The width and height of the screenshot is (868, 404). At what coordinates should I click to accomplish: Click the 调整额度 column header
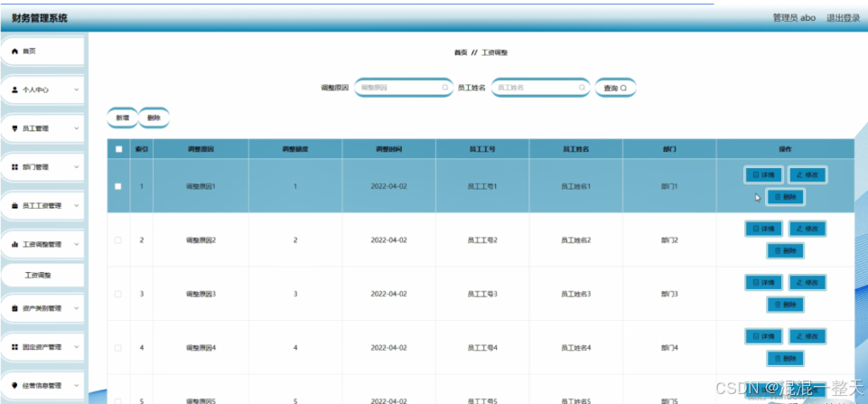(x=295, y=149)
